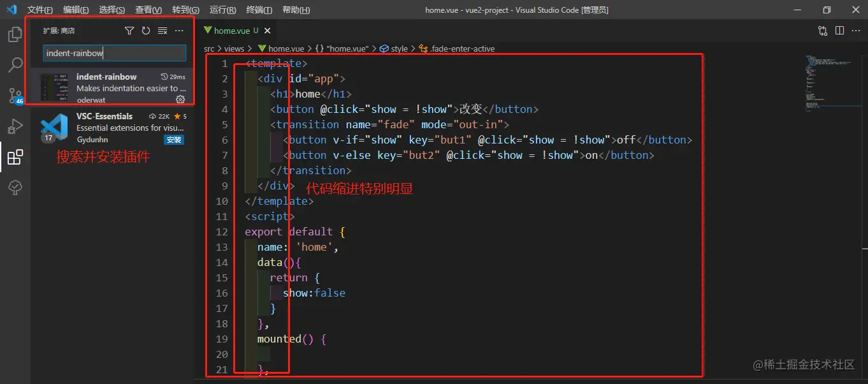This screenshot has width=868, height=384.
Task: Click the filter extensions funnel icon
Action: (129, 31)
